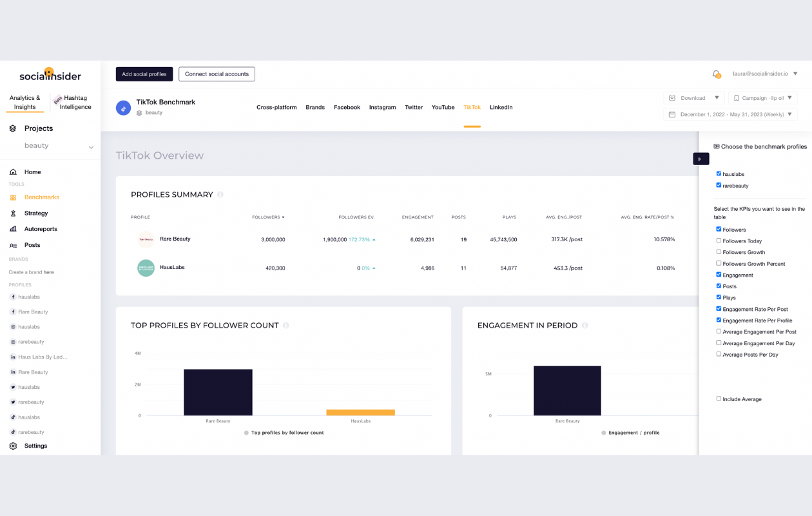Viewport: 812px width, 516px height.
Task: Expand the beauty project chevron
Action: pyautogui.click(x=91, y=147)
